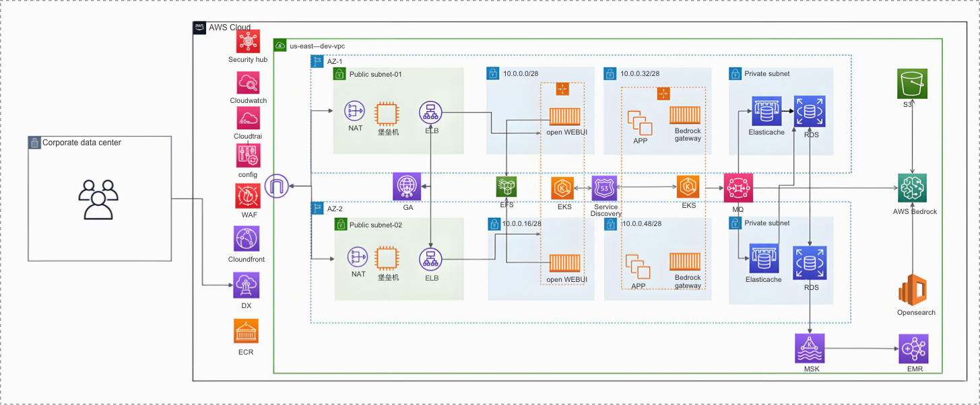Click the GA Global Accelerator icon
The height and width of the screenshot is (405, 980).
point(407,186)
